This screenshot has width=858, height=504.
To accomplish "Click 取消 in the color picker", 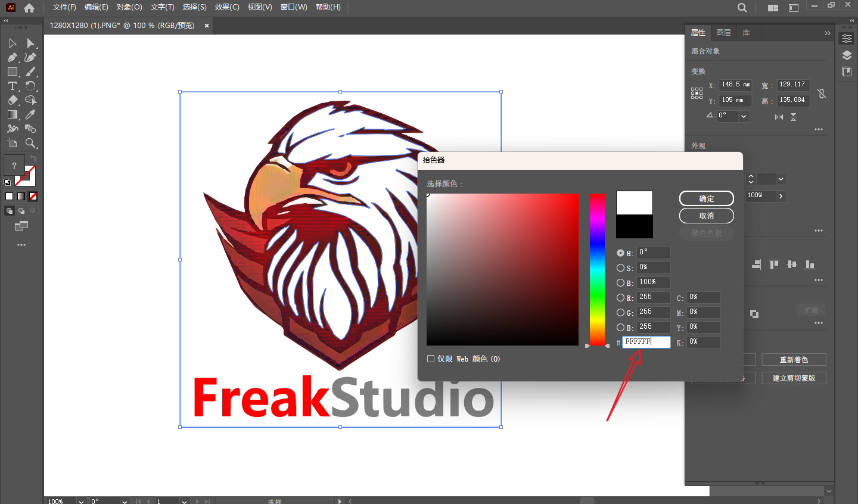I will pos(707,216).
